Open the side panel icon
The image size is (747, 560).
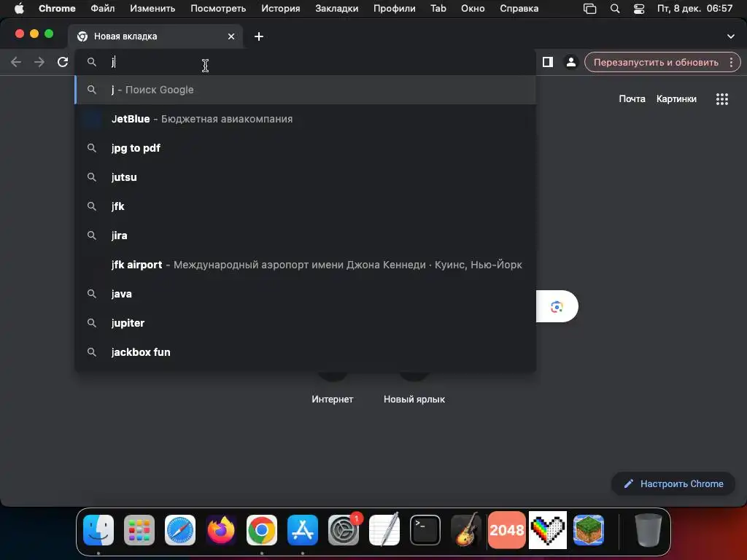click(x=547, y=62)
